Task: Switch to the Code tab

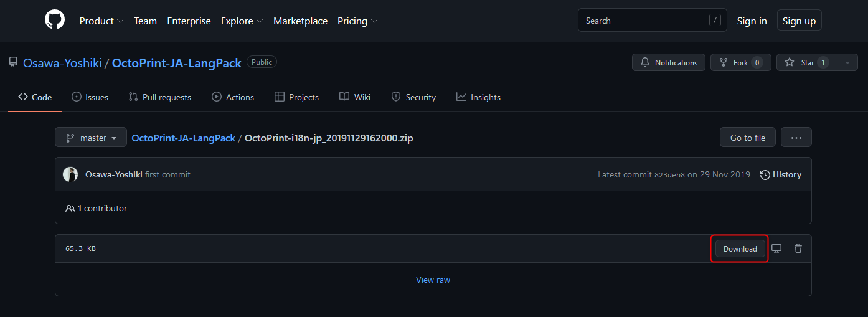Action: [x=35, y=97]
